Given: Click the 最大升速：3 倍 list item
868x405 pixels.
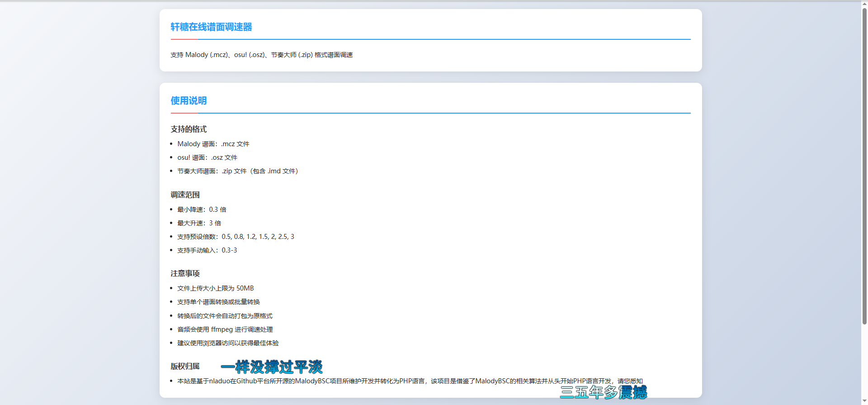Looking at the screenshot, I should coord(199,223).
